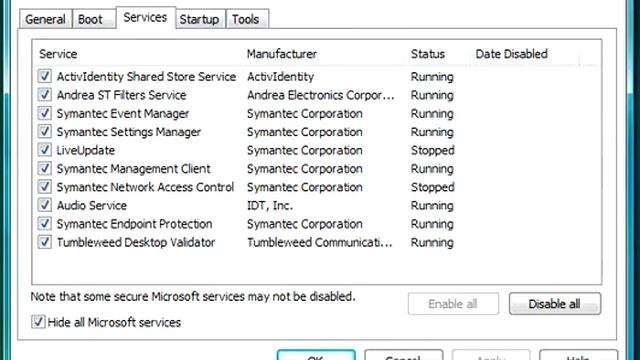Screen dimensions: 640x360
Task: Click Running status of Audio Service
Action: point(432,205)
